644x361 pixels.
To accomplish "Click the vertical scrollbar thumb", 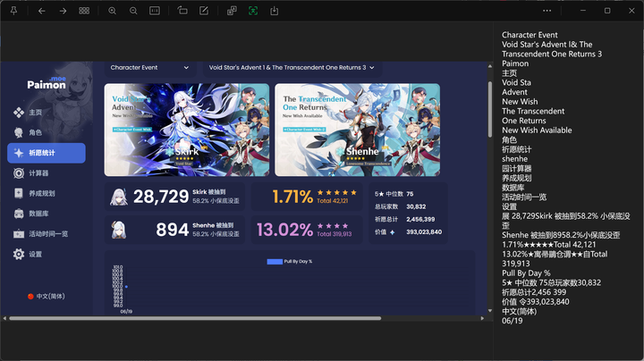I will click(x=490, y=109).
